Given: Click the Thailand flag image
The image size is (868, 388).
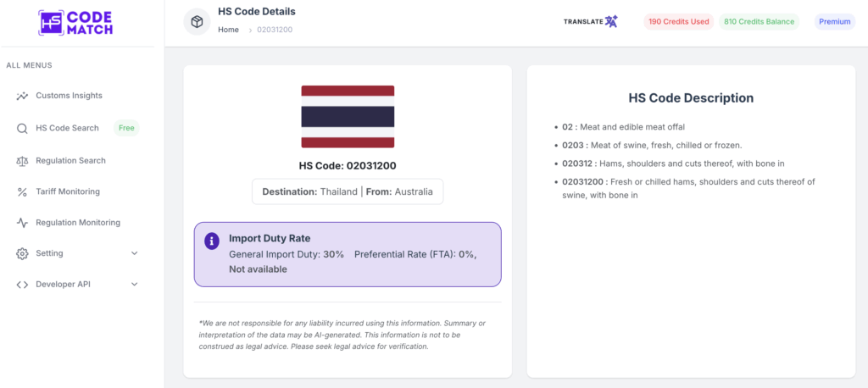Looking at the screenshot, I should point(348,117).
